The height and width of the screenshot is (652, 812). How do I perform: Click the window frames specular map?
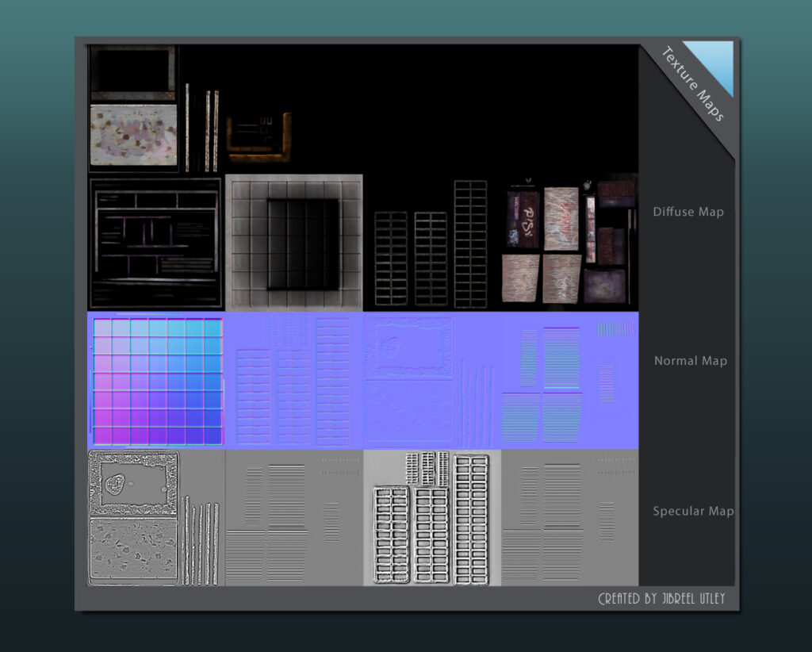coord(432,518)
